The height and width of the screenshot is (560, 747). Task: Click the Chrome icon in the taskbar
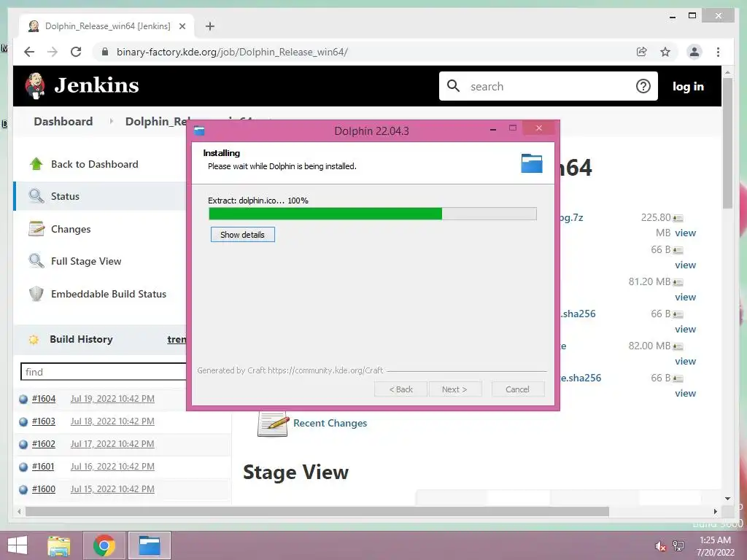point(104,545)
